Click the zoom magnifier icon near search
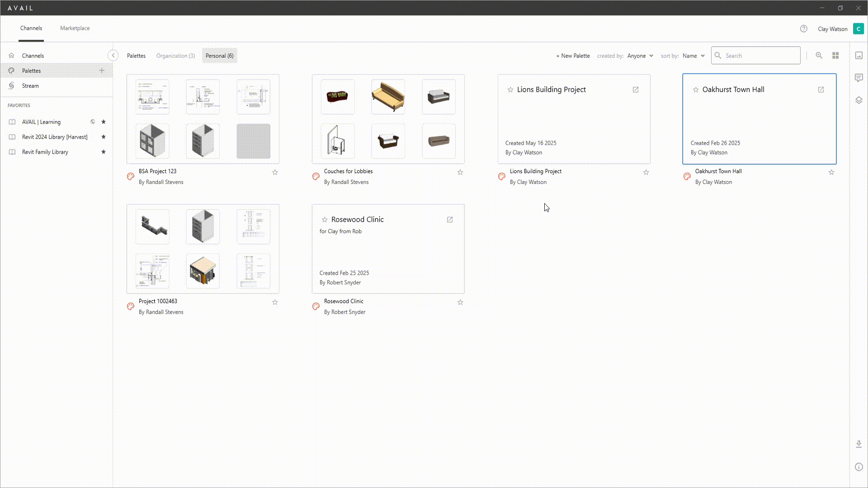Image resolution: width=868 pixels, height=488 pixels. click(819, 55)
